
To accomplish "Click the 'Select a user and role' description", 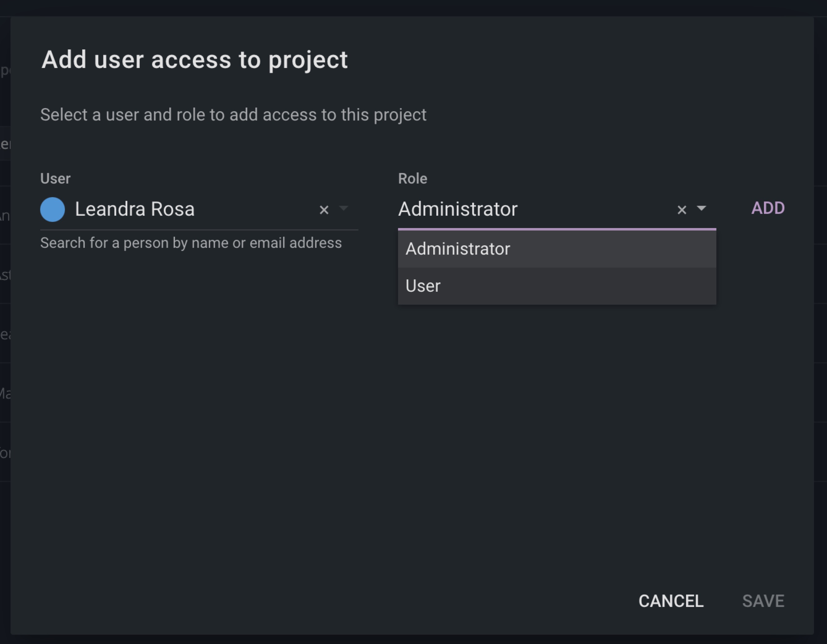I will 233,115.
